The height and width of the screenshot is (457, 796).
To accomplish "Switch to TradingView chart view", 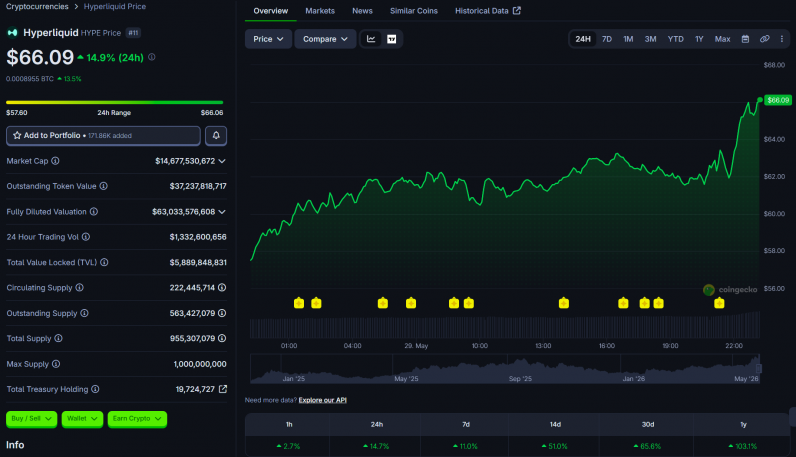I will coord(392,39).
